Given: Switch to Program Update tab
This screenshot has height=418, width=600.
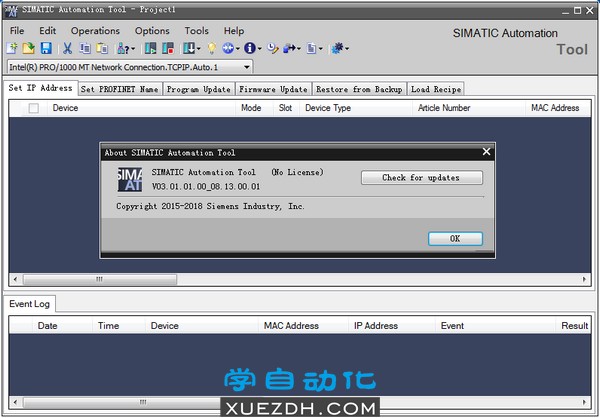Looking at the screenshot, I should point(199,89).
